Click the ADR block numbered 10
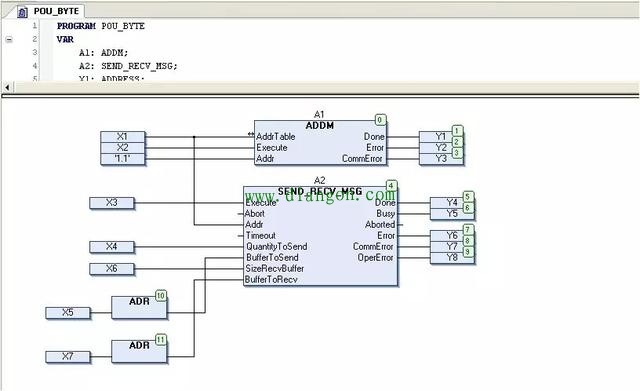Image resolution: width=640 pixels, height=391 pixels. pyautogui.click(x=139, y=307)
